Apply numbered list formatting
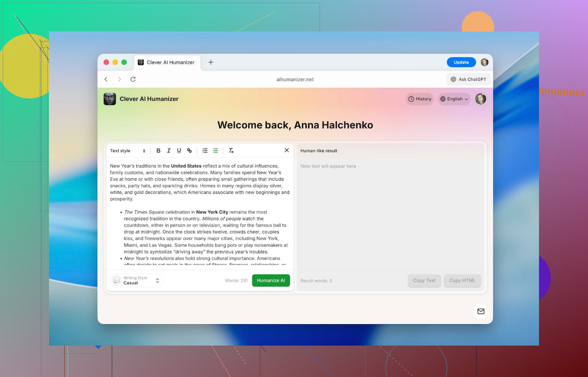The width and height of the screenshot is (588, 377). [x=205, y=151]
